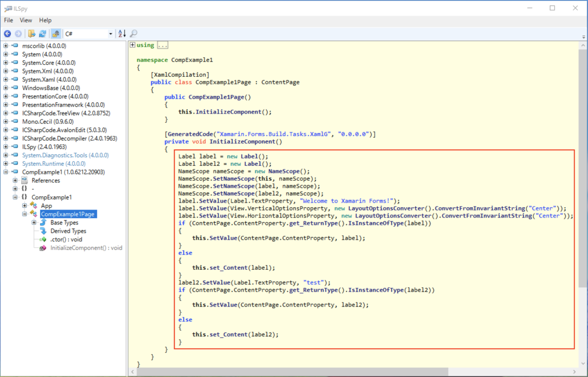Click the Reload assemblies icon
The width and height of the screenshot is (588, 377).
(x=42, y=34)
